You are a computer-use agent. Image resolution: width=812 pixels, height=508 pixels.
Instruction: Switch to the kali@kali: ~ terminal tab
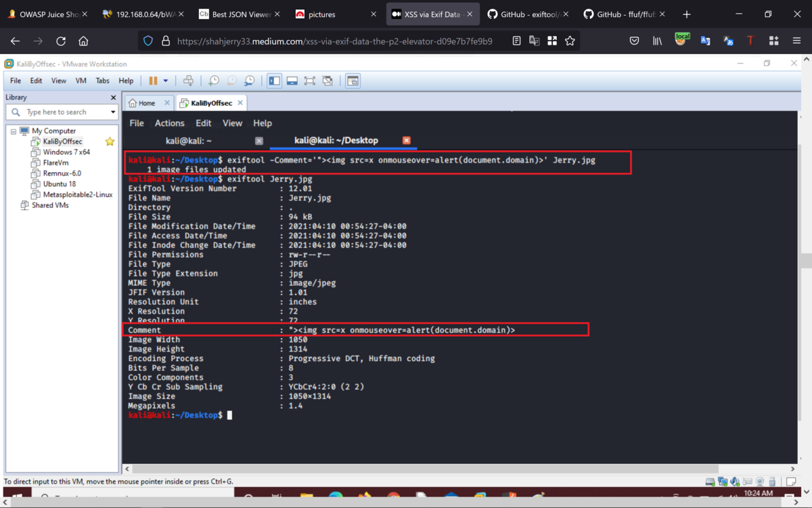tap(189, 141)
